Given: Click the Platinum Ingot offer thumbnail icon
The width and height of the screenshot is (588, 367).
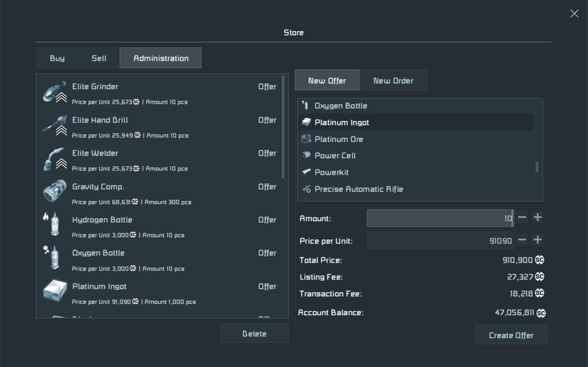Looking at the screenshot, I should click(x=55, y=291).
